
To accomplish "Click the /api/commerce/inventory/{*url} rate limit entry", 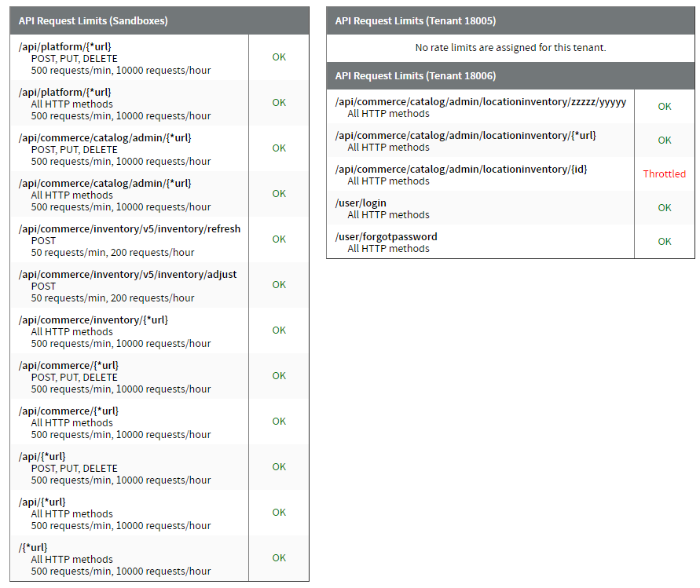I will [126, 330].
